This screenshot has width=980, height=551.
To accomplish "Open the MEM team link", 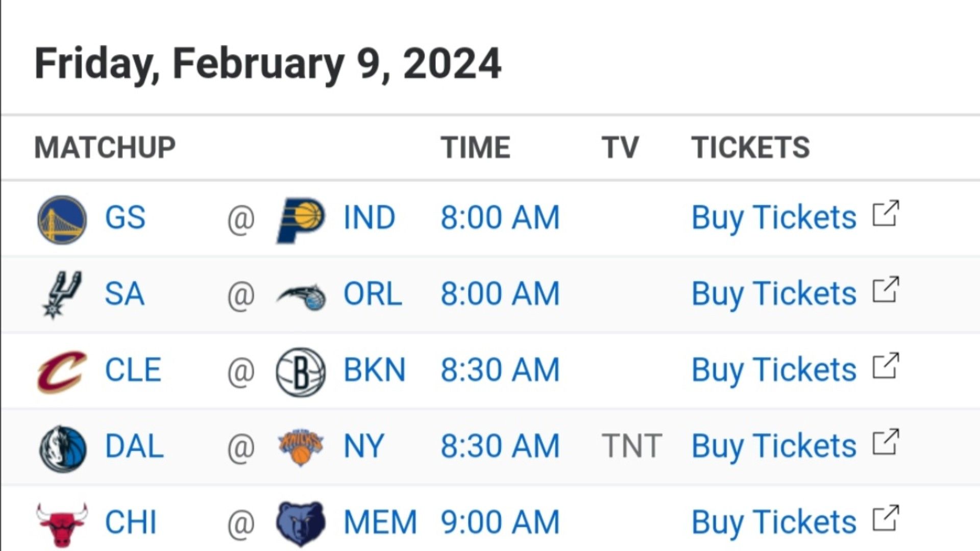I will point(380,522).
